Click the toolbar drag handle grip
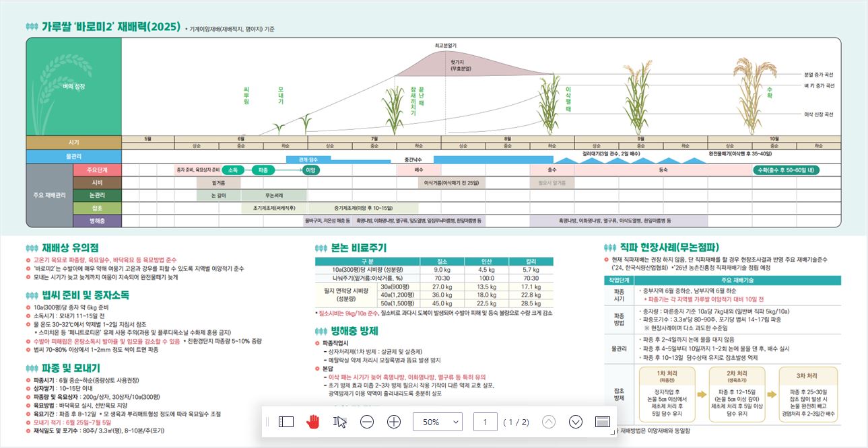Image resolution: width=868 pixels, height=448 pixels. pyautogui.click(x=268, y=422)
